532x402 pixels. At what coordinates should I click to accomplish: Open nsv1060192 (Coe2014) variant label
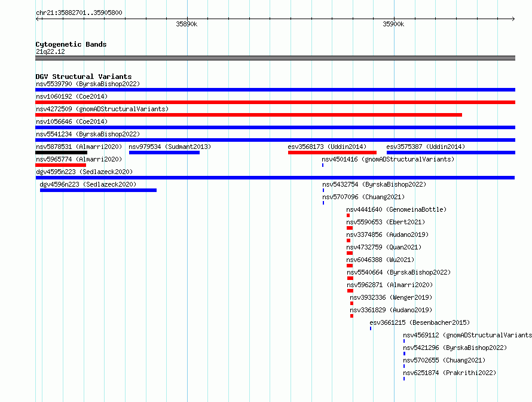(x=72, y=96)
